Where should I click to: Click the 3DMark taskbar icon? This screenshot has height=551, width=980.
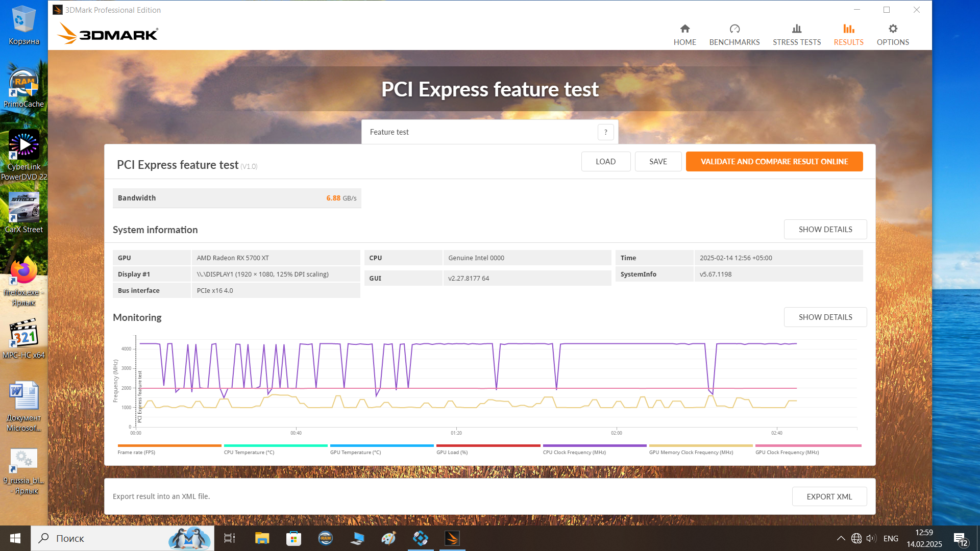(x=452, y=538)
